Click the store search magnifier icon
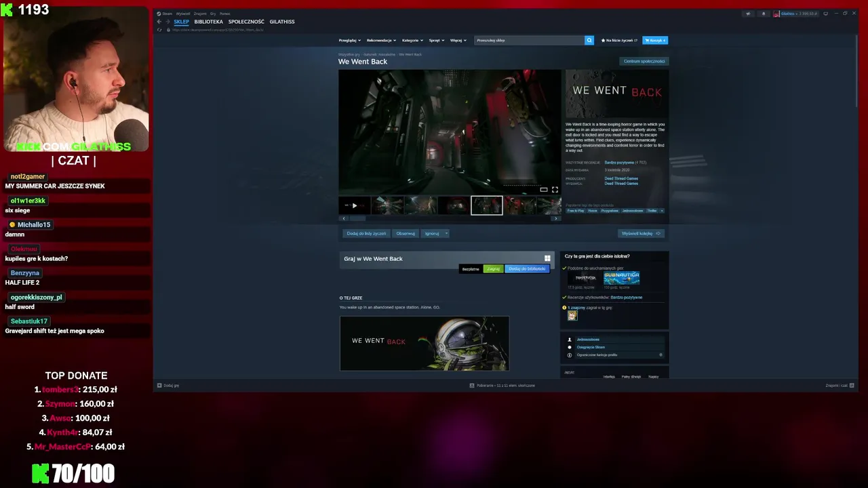868x488 pixels. 589,40
